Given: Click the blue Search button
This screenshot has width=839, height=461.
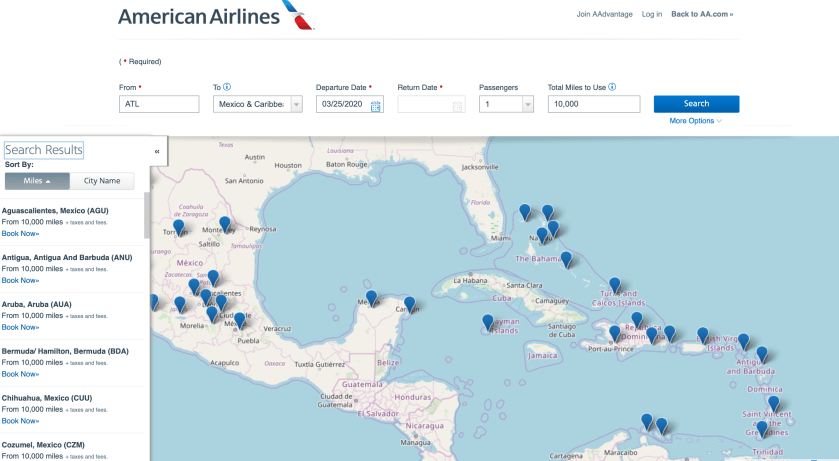Looking at the screenshot, I should [696, 104].
